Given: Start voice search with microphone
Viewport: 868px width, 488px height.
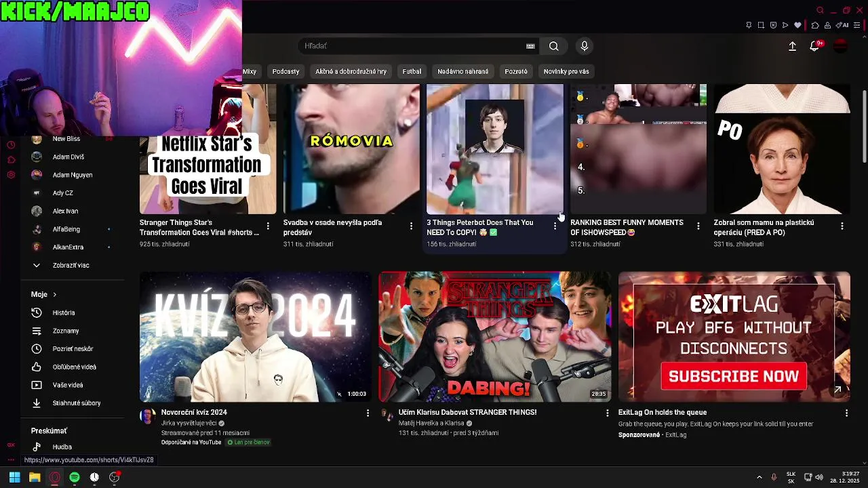Looking at the screenshot, I should coord(585,46).
